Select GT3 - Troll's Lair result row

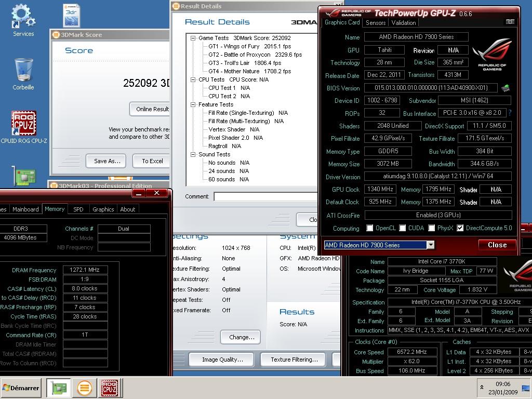pyautogui.click(x=245, y=63)
